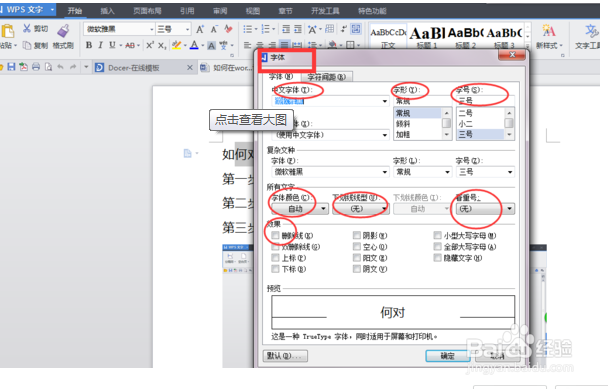Screen dimensions: 608x389
Task: Switch to Docer-在线模板 document tab
Action: (134, 67)
